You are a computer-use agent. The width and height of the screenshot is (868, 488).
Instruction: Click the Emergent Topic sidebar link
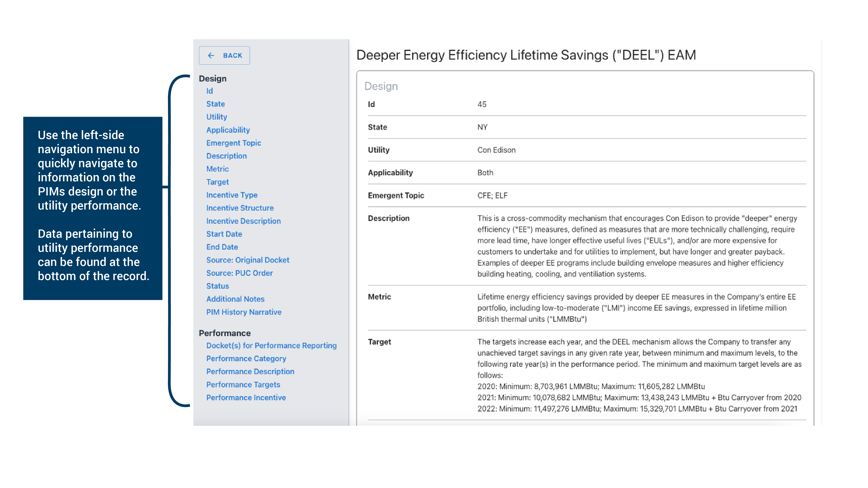234,143
